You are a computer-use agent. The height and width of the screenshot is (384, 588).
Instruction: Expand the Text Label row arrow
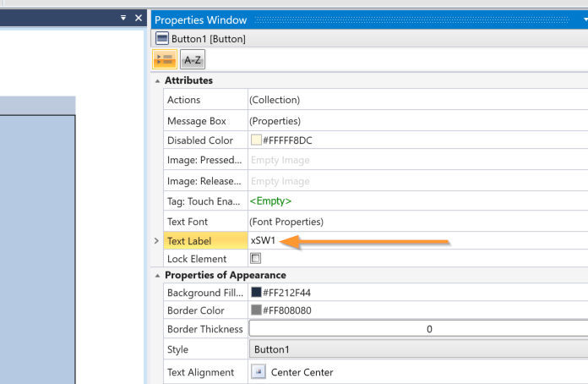coord(156,241)
